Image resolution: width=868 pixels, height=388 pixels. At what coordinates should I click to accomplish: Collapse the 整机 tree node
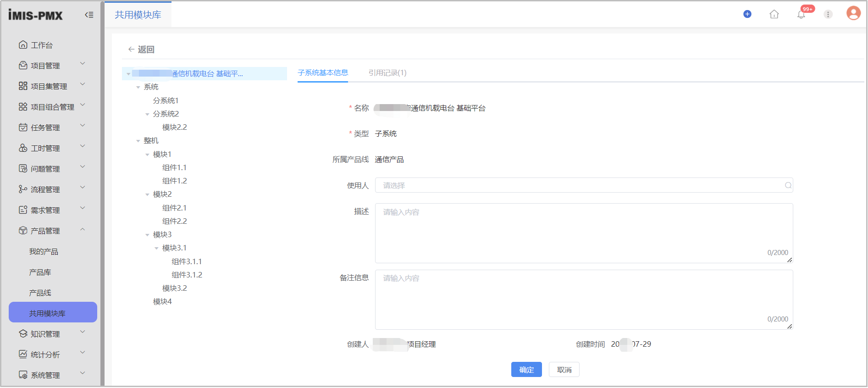(x=138, y=141)
